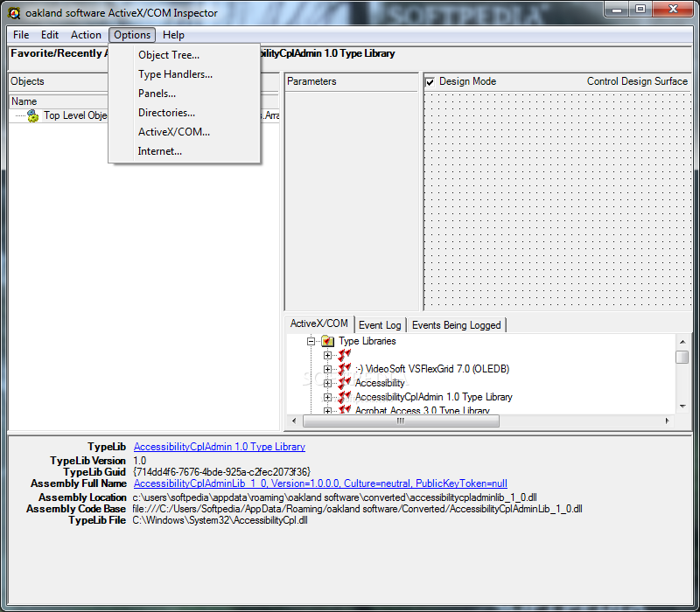Close the Inspector window
The width and height of the screenshot is (700, 612).
point(673,10)
